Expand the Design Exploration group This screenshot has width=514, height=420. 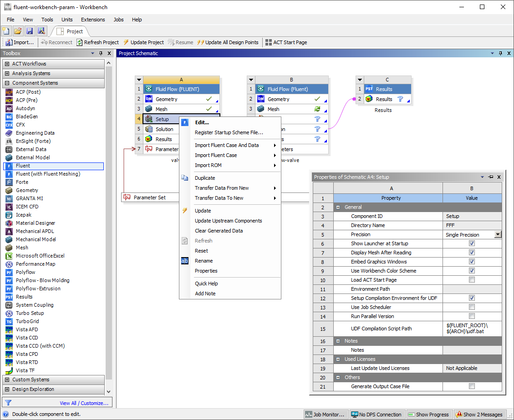[x=7, y=389]
